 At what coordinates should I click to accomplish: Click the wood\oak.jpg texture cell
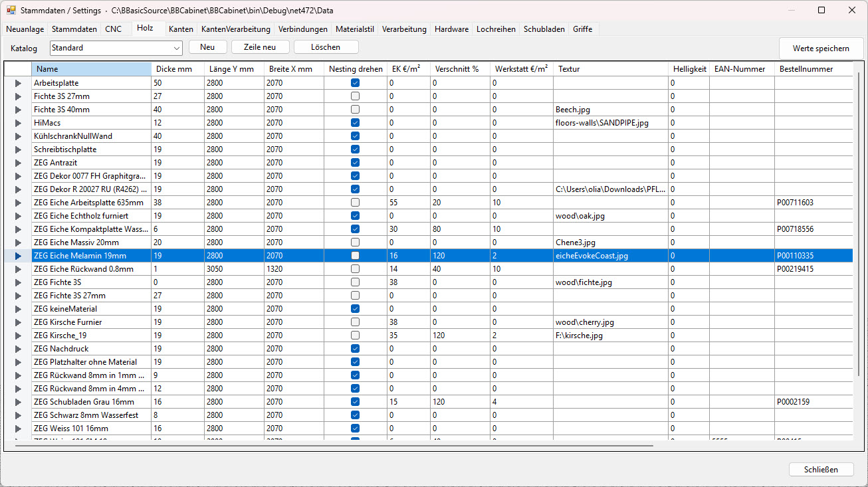(x=611, y=216)
